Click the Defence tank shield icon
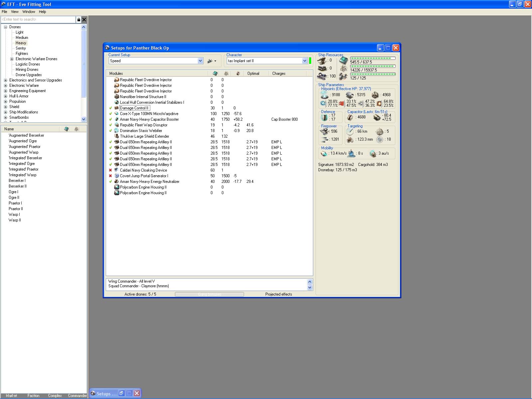The height and width of the screenshot is (399, 532). [325, 117]
